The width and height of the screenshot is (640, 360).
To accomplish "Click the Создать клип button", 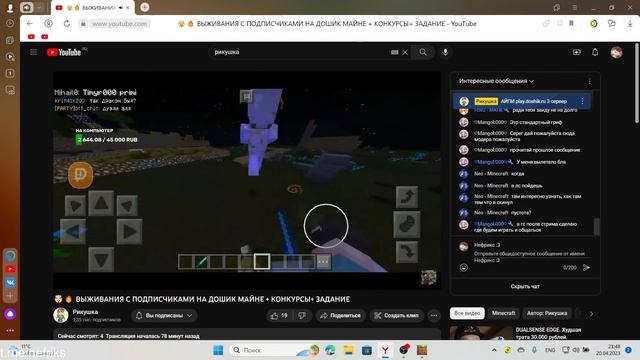I will pos(397,316).
